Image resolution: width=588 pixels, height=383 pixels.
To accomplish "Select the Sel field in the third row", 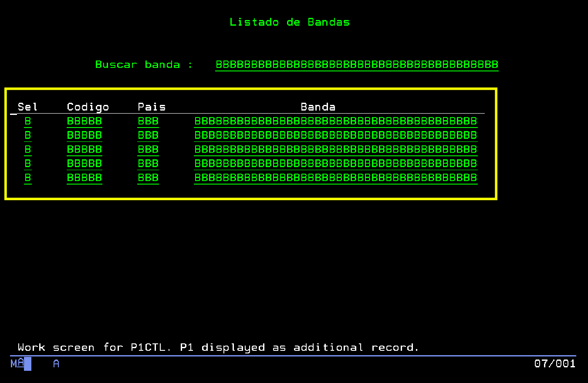I will pos(27,149).
